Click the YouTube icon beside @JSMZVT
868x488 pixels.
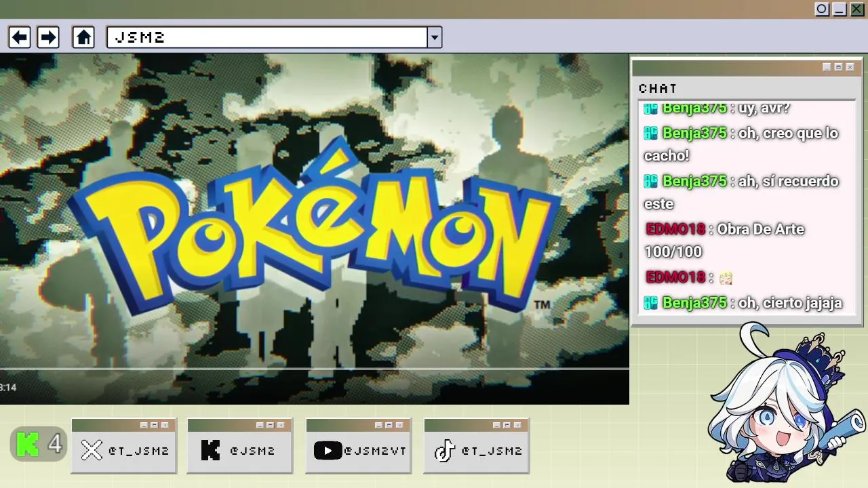click(328, 450)
